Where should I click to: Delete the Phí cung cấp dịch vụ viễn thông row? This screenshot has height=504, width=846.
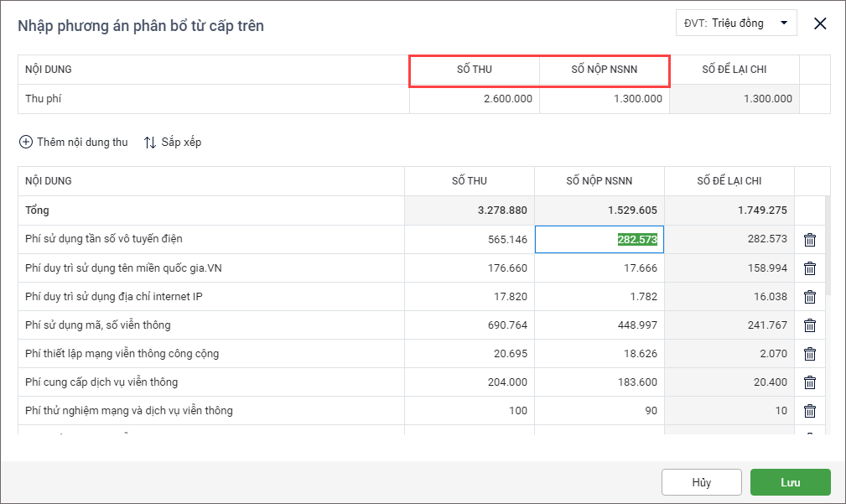810,382
